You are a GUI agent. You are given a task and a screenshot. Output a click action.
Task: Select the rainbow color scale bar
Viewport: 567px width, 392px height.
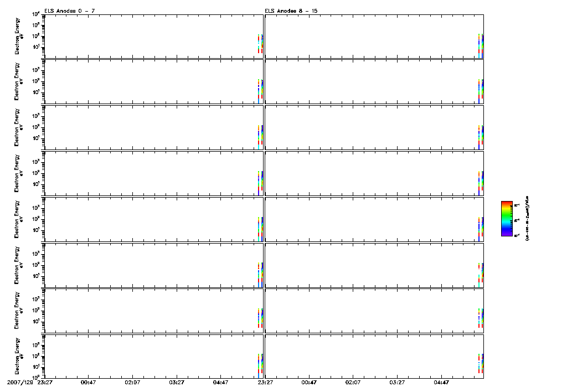[507, 219]
